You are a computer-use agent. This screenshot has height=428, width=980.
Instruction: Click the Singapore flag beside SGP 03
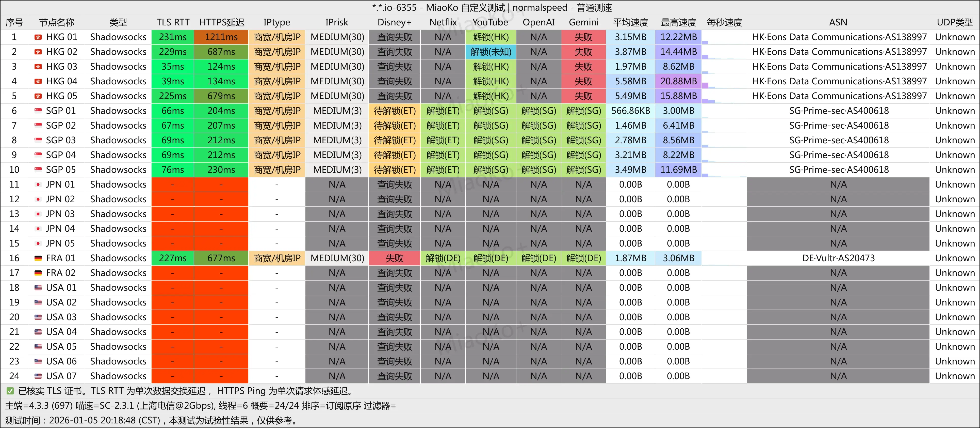(x=38, y=140)
